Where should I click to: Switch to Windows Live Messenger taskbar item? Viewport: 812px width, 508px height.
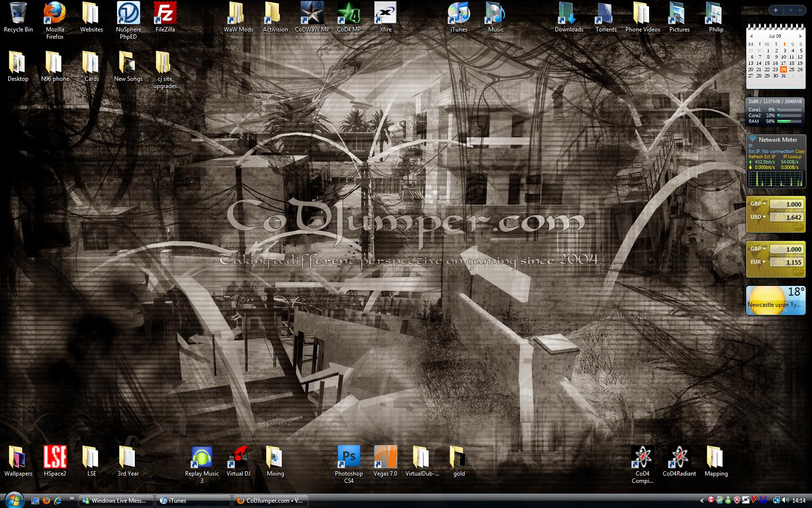[116, 501]
